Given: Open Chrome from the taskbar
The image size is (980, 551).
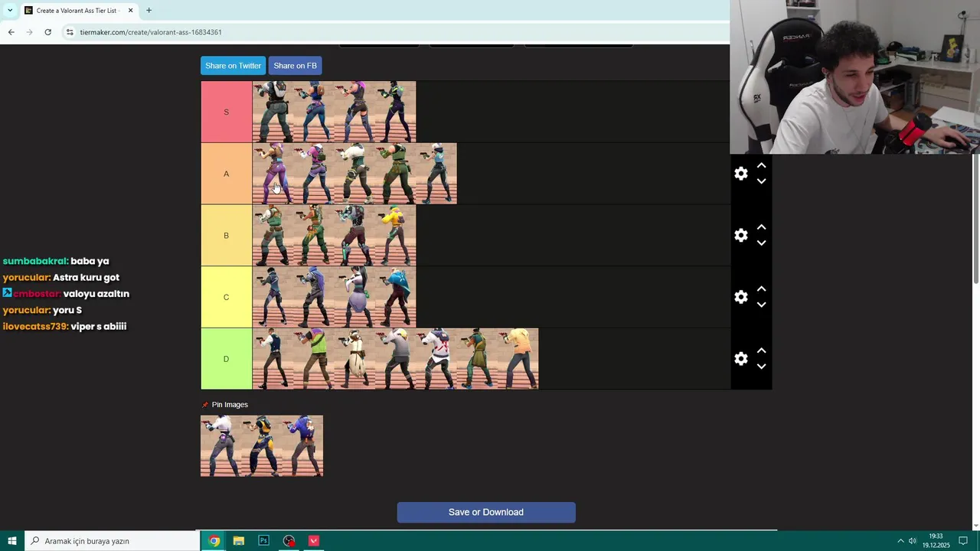Looking at the screenshot, I should tap(214, 541).
